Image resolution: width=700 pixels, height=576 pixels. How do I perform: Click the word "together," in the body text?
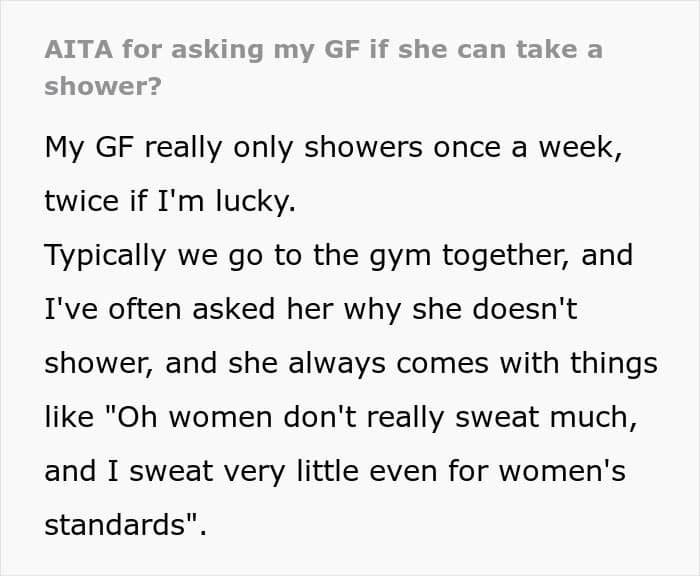pos(506,256)
